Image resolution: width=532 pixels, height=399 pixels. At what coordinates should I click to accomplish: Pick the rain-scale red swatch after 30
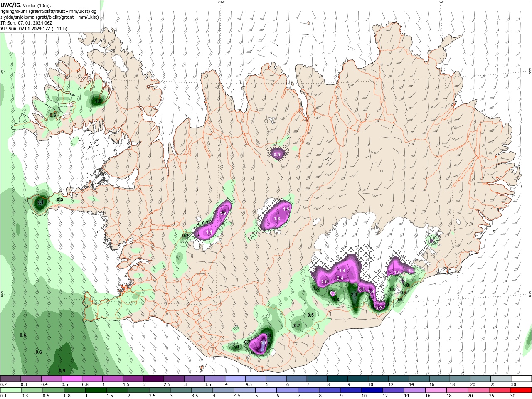[x=522, y=390]
